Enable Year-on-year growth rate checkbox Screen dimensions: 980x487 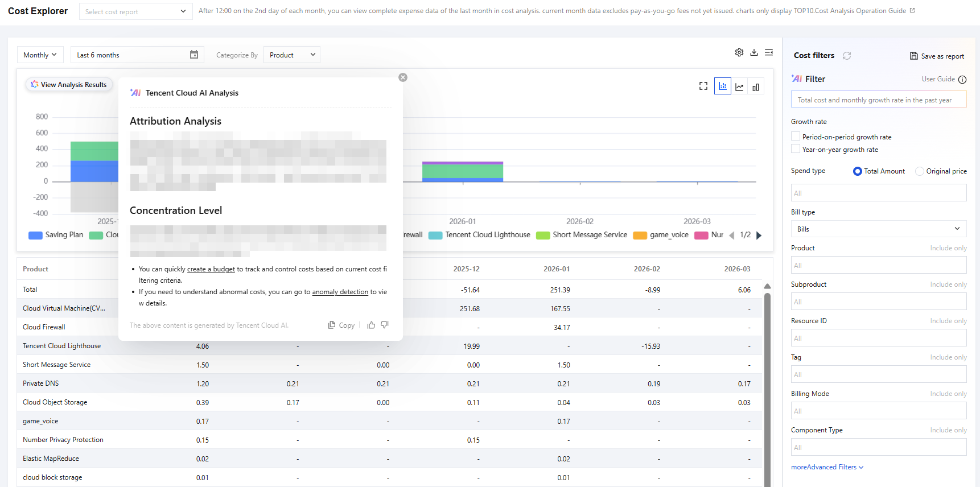(796, 149)
